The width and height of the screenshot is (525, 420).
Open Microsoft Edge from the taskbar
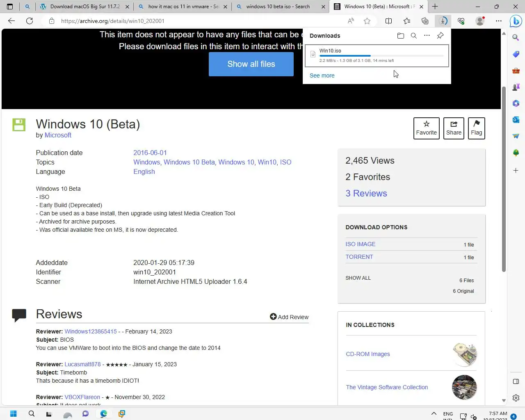pyautogui.click(x=103, y=413)
